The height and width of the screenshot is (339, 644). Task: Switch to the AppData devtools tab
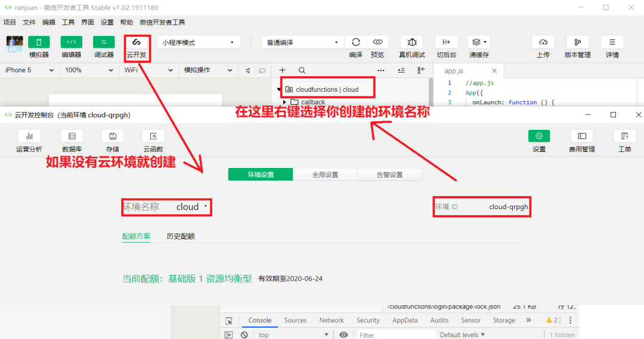(x=404, y=320)
